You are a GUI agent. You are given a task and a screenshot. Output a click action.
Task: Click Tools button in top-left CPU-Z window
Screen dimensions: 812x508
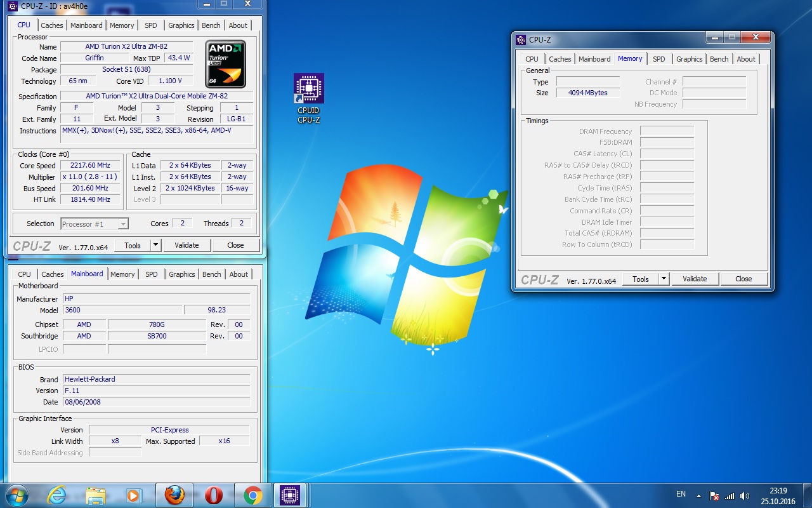point(133,245)
